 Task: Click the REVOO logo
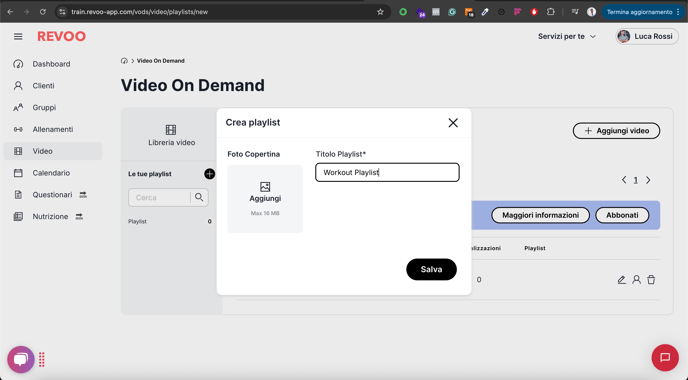(x=61, y=36)
